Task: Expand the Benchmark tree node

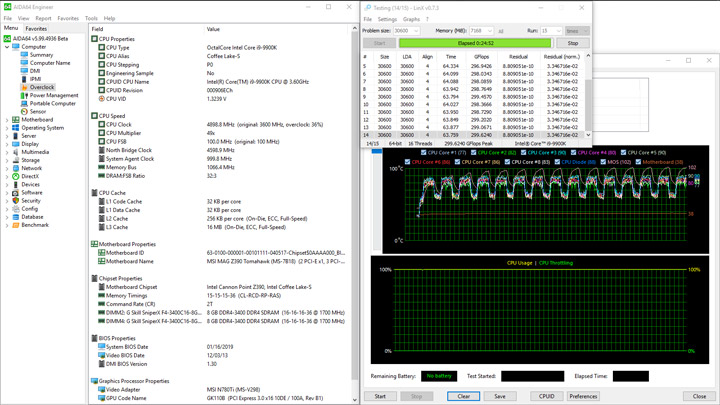Action: click(7, 225)
